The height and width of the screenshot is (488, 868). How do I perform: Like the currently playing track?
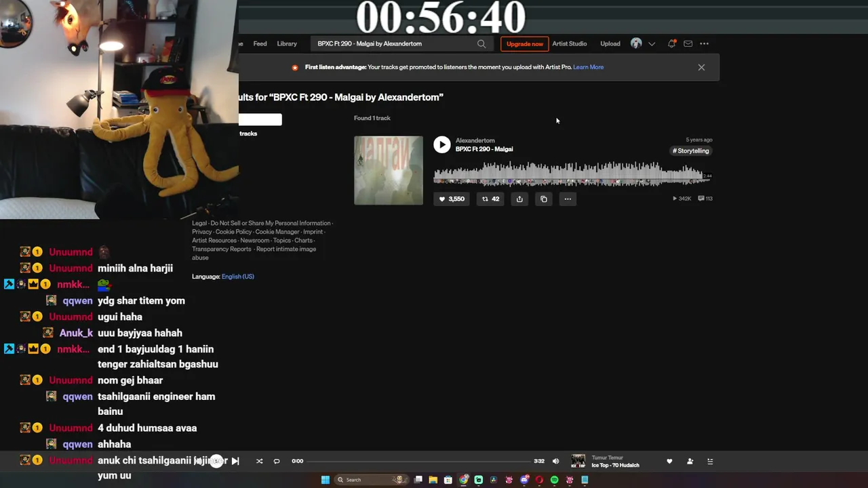[x=669, y=461]
